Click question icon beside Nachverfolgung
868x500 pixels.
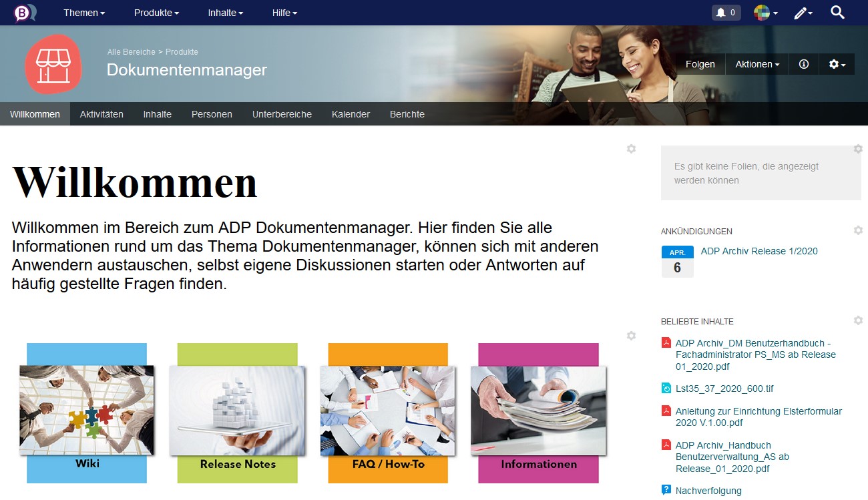point(666,491)
